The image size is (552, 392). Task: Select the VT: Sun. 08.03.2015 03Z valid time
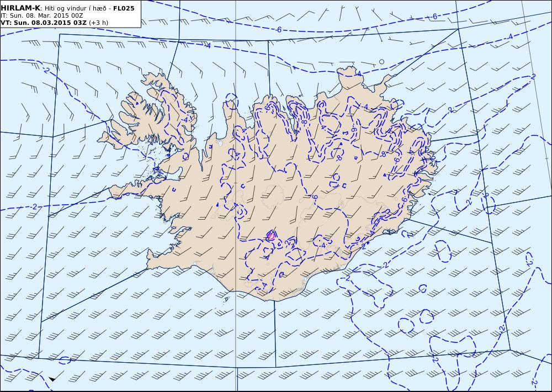44,23
